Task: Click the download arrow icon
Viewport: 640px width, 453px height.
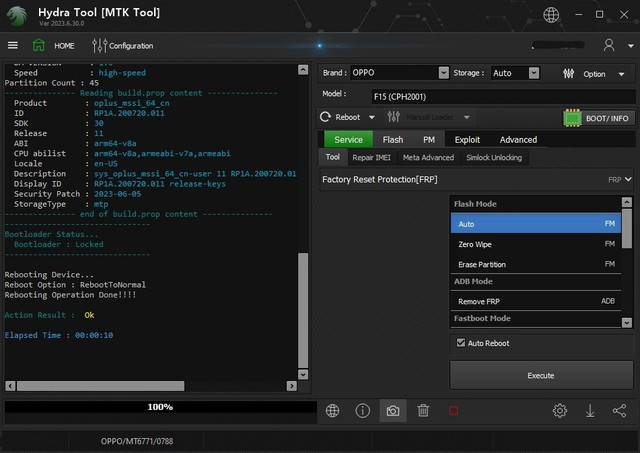Action: click(590, 411)
